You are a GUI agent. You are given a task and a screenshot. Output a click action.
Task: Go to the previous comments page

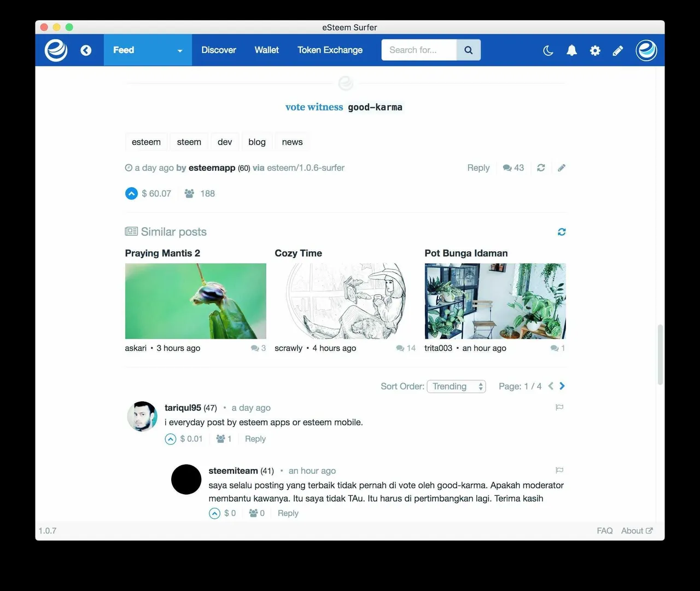(551, 386)
